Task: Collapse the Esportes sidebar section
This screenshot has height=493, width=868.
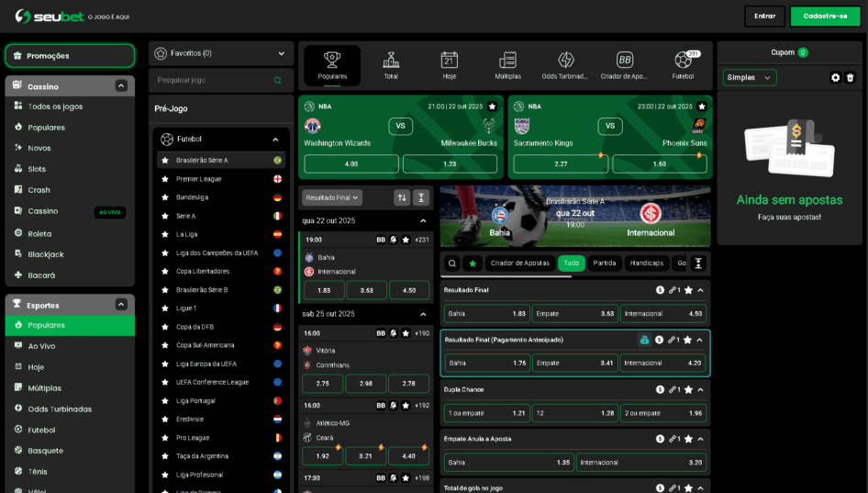Action: (121, 305)
